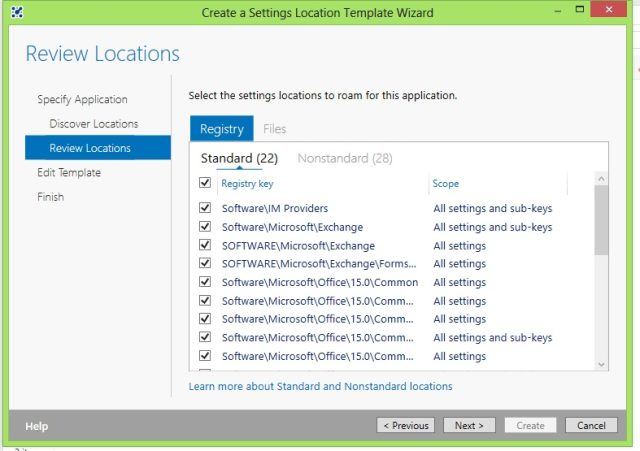Select the Registry tab
The image size is (640, 451).
[222, 129]
